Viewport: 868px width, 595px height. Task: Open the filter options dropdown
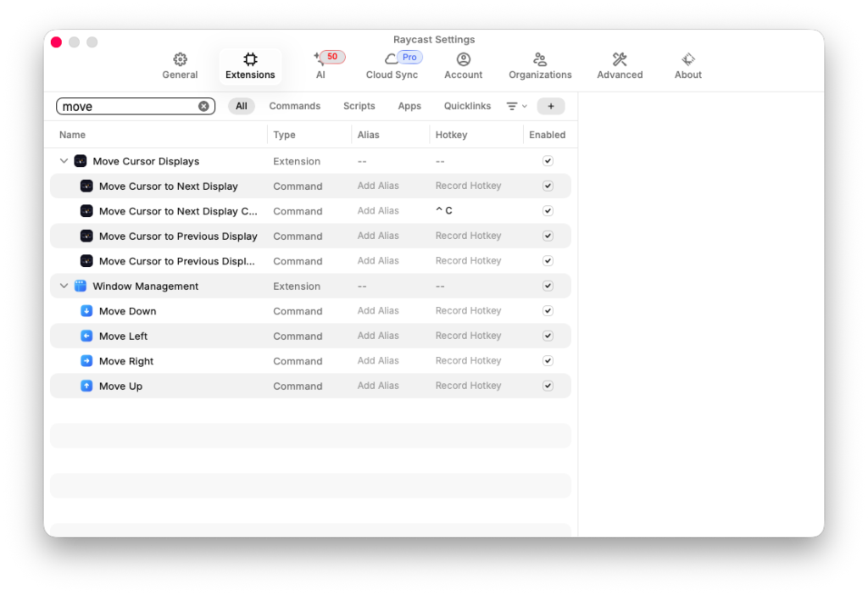pos(516,106)
